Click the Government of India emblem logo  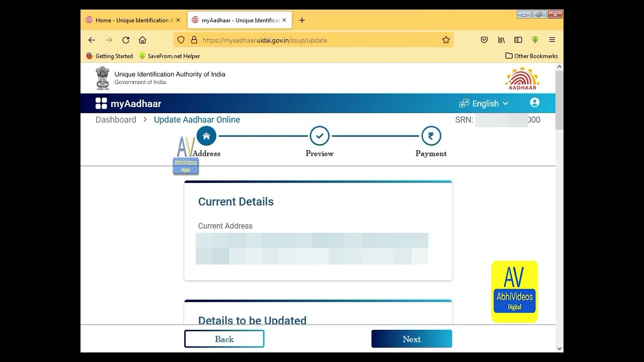coord(103,78)
